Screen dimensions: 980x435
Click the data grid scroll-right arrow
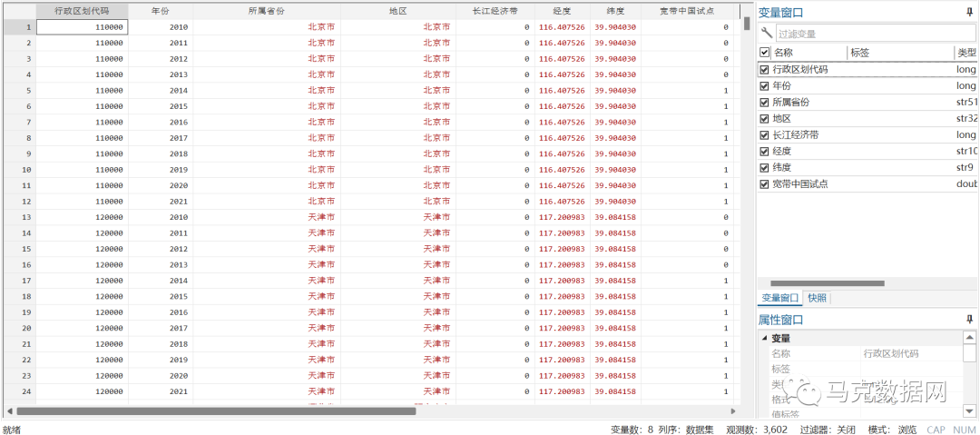coord(733,411)
